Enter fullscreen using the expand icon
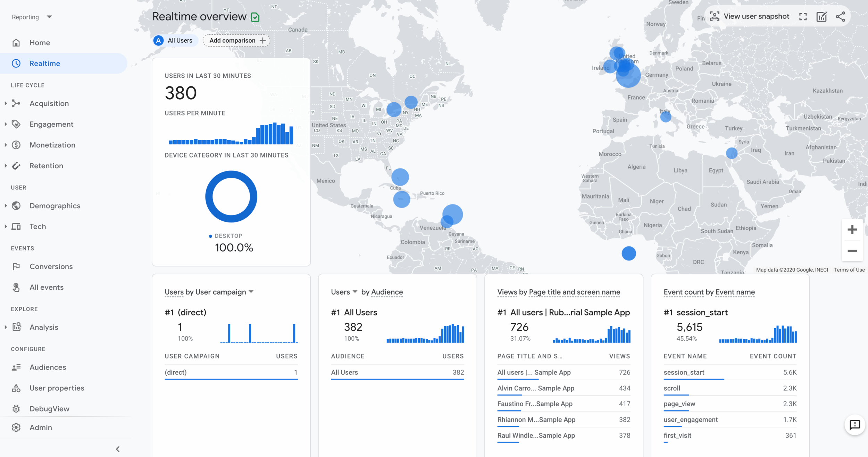The width and height of the screenshot is (868, 457). pyautogui.click(x=803, y=16)
